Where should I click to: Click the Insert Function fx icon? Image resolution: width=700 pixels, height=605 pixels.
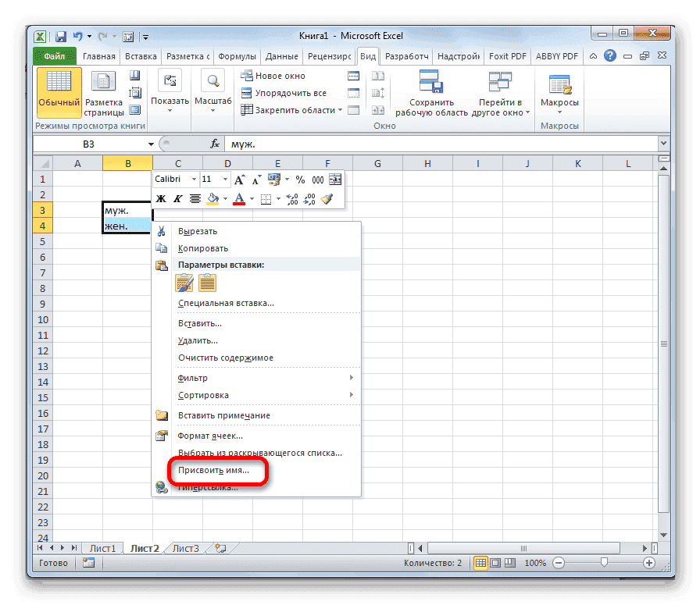[216, 144]
